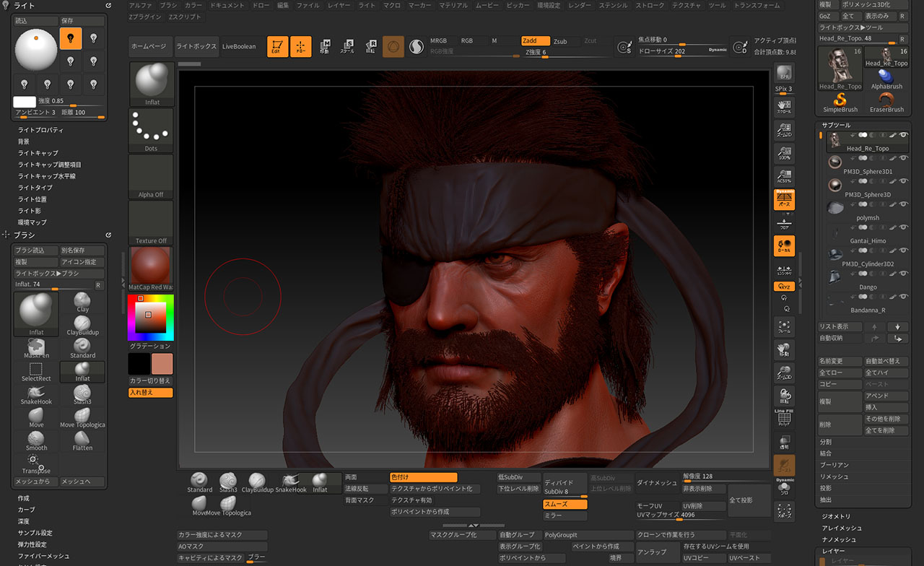Image resolution: width=924 pixels, height=566 pixels.
Task: Expand the ブーリアン section
Action: (834, 465)
